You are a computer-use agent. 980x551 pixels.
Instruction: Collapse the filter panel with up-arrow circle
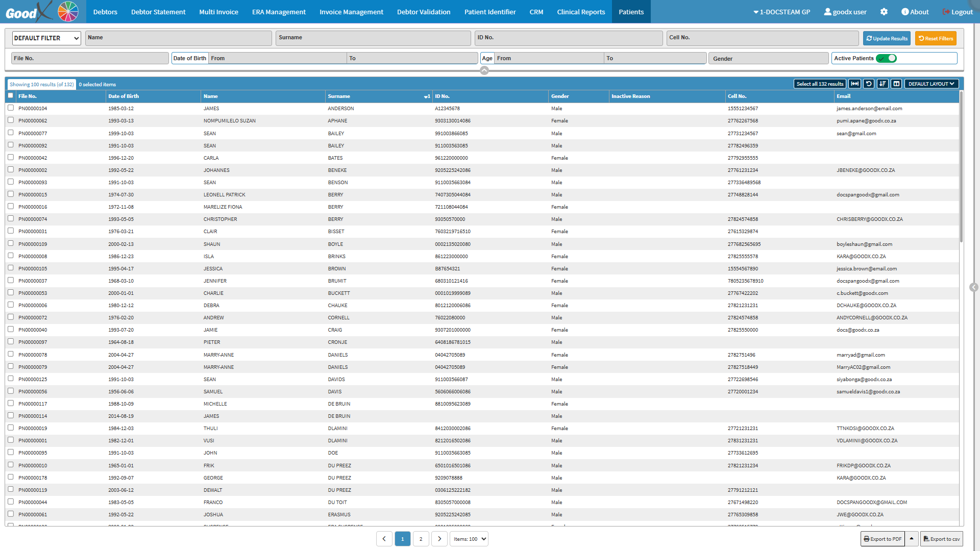click(x=484, y=70)
